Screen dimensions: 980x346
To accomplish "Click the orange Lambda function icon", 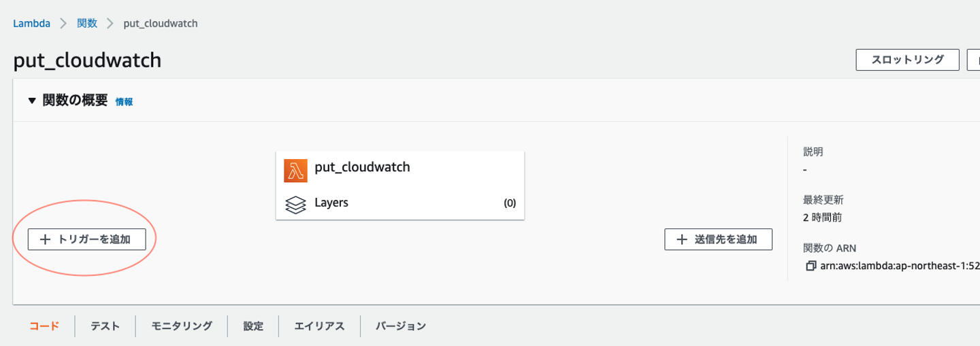I will (x=295, y=171).
